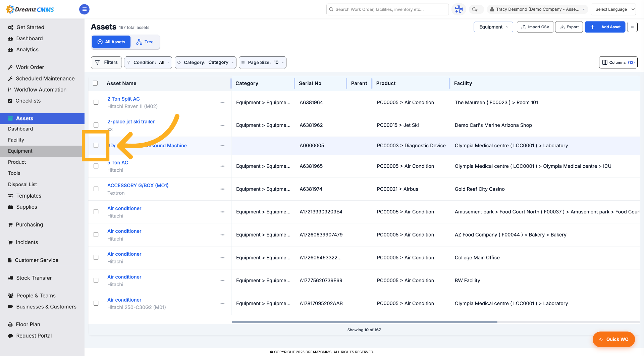
Task: Check the Ultrasound Machine row checkbox
Action: pyautogui.click(x=96, y=145)
